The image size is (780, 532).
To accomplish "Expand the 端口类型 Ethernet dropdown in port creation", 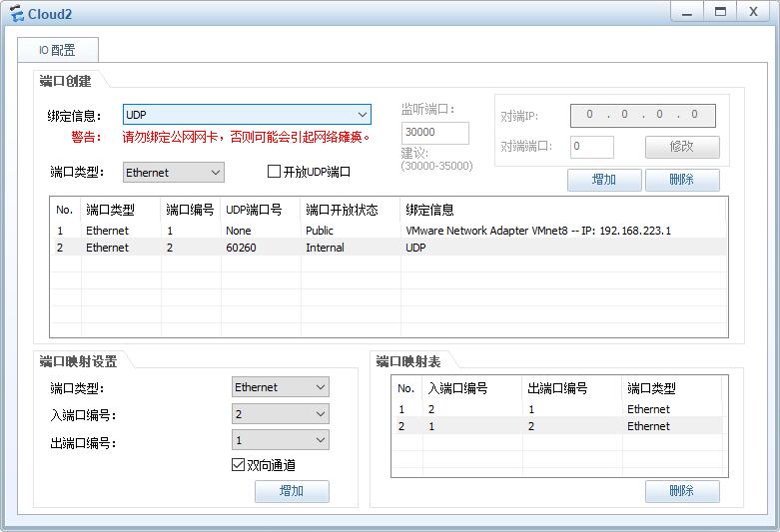I will click(174, 173).
